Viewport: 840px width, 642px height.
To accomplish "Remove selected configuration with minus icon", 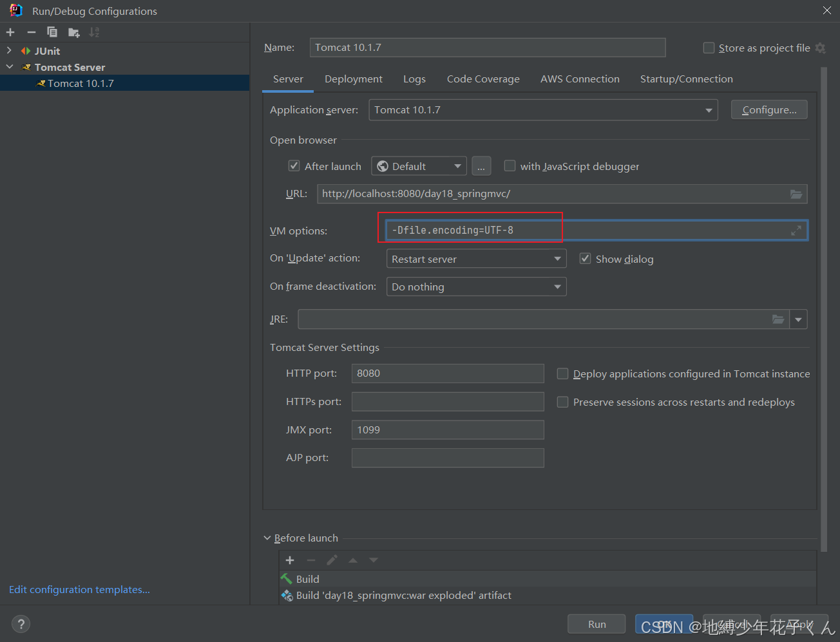I will pos(31,32).
